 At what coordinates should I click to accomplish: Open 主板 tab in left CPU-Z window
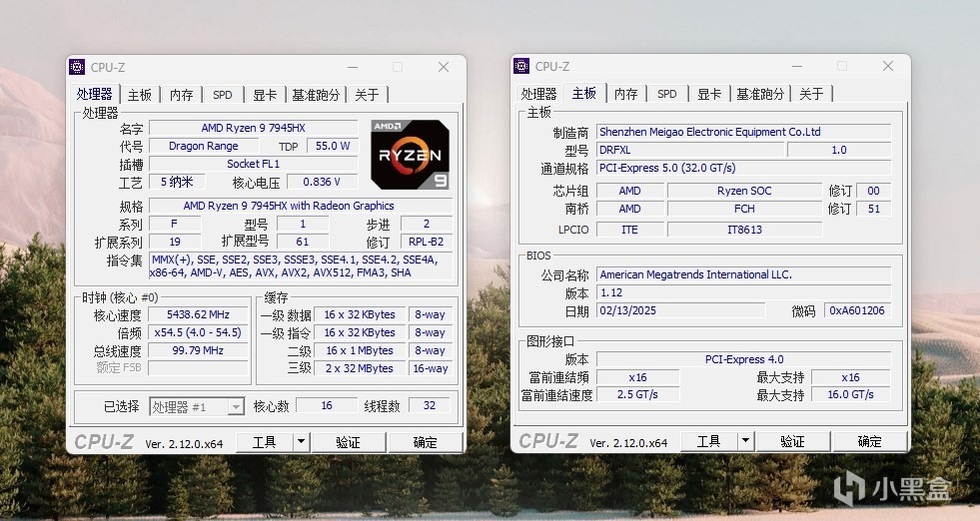coord(140,95)
